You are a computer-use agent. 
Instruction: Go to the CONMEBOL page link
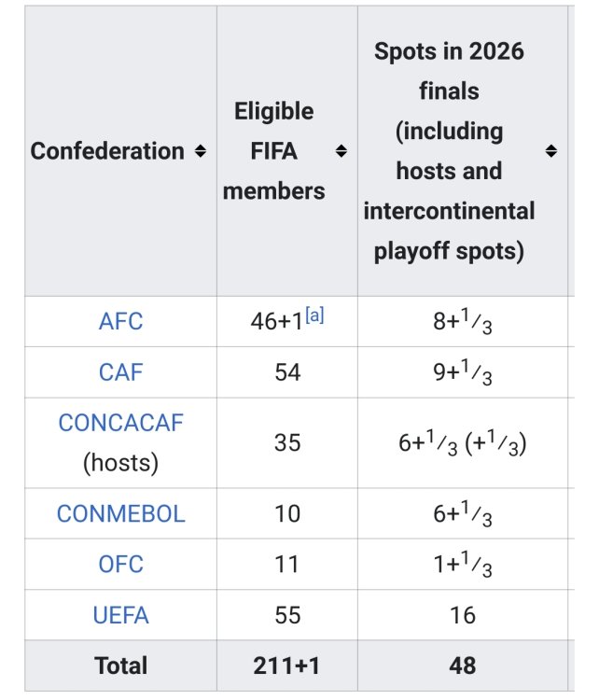coord(121,514)
